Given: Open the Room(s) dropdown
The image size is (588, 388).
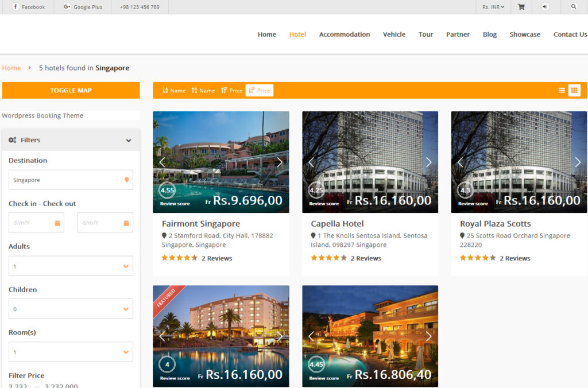Looking at the screenshot, I should point(71,352).
